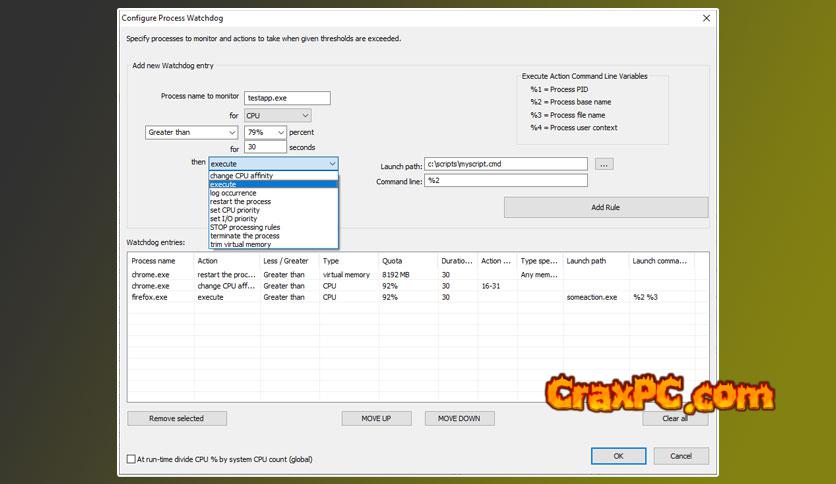Pick 'restart the process' from the dropdown list
This screenshot has height=484, width=836.
(240, 202)
